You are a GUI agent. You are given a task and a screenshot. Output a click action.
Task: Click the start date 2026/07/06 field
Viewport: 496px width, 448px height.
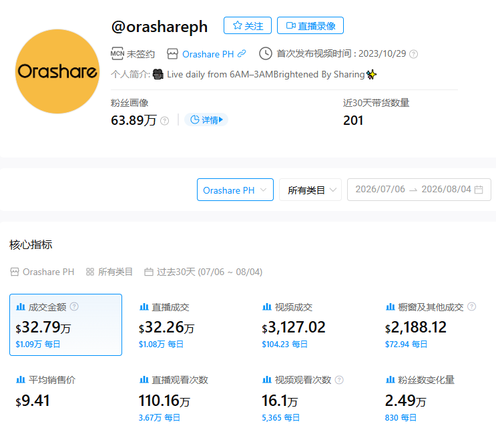coord(380,189)
